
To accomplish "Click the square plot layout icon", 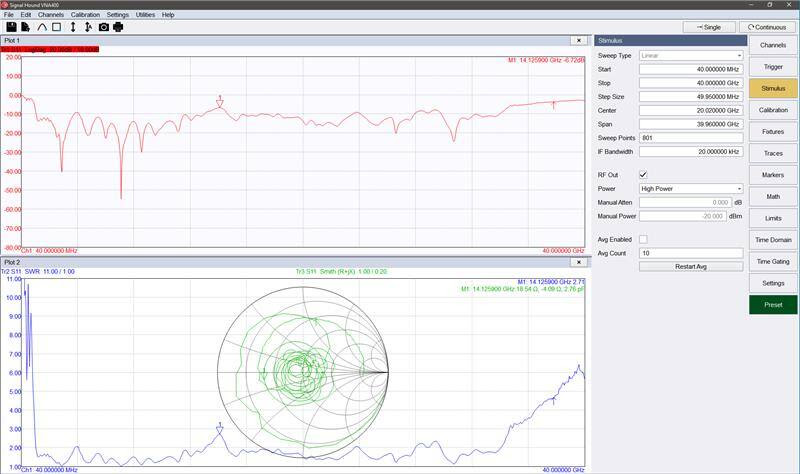I will (x=57, y=27).
